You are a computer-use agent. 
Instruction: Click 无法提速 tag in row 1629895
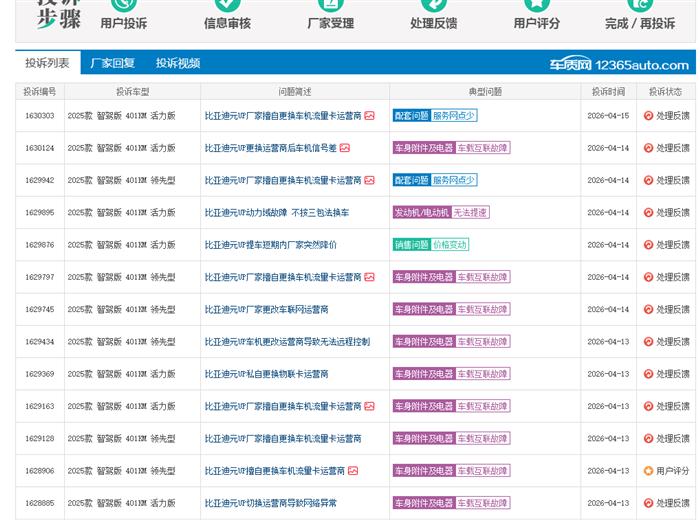tap(471, 212)
